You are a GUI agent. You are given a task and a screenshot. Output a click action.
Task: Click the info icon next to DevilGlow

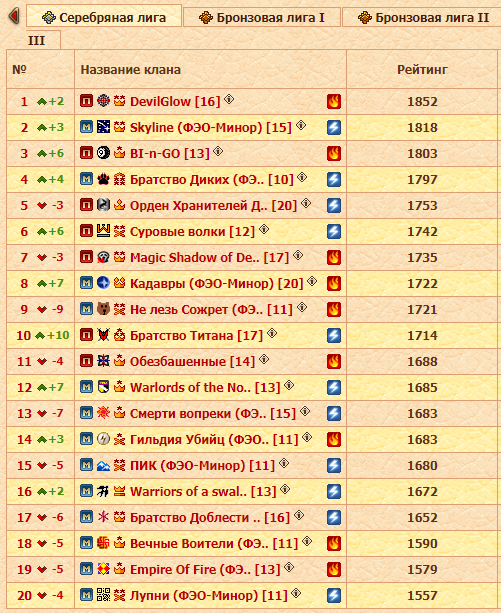coord(229,99)
